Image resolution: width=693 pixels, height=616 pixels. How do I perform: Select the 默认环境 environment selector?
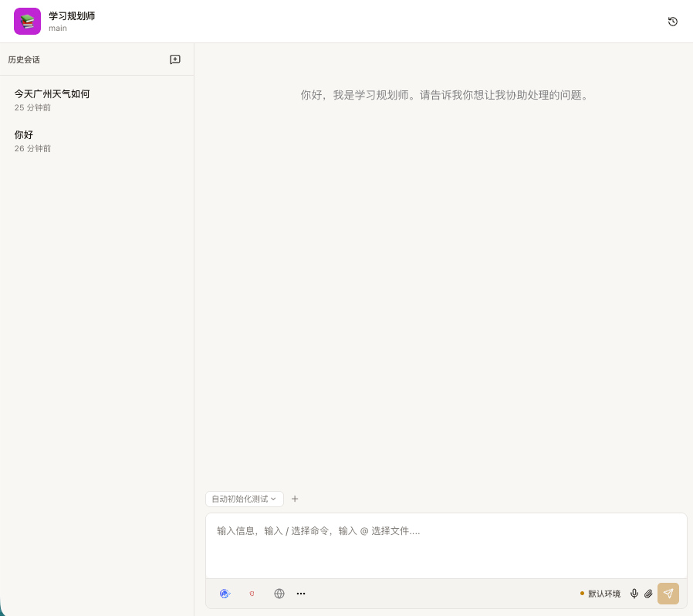click(x=600, y=594)
